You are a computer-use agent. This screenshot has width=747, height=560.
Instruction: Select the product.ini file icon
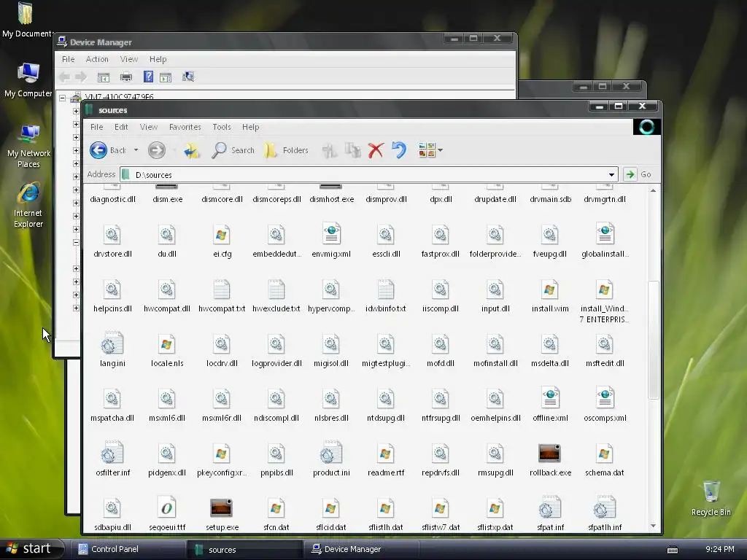331,454
